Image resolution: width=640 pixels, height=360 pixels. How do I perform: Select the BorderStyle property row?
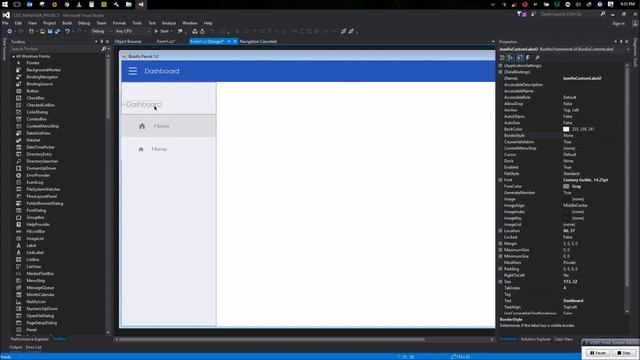click(x=562, y=136)
